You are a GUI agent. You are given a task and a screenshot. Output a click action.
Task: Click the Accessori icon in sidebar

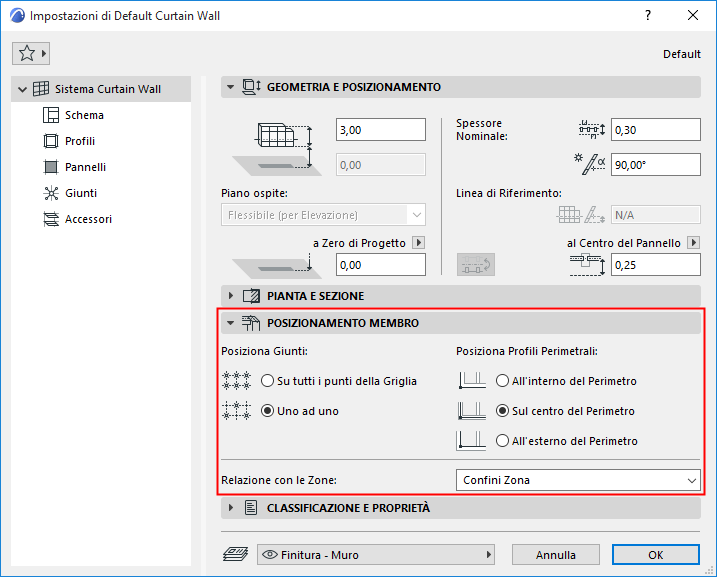tap(51, 219)
